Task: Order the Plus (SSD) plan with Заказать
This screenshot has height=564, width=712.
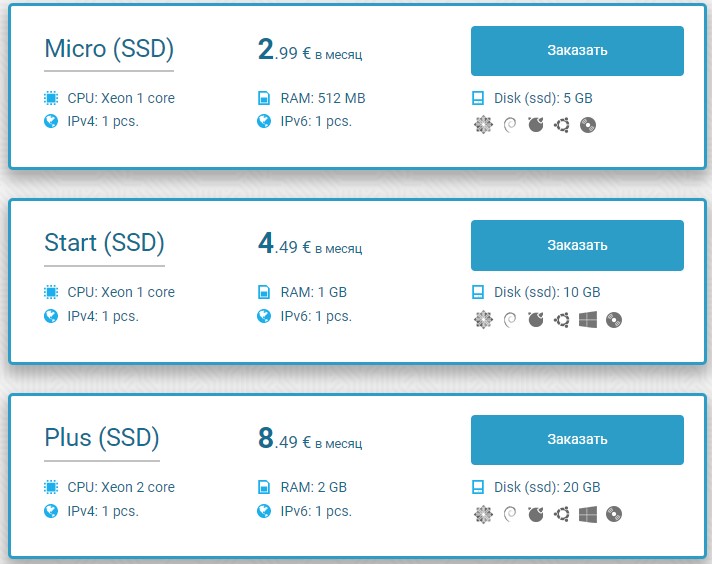Action: pos(577,440)
